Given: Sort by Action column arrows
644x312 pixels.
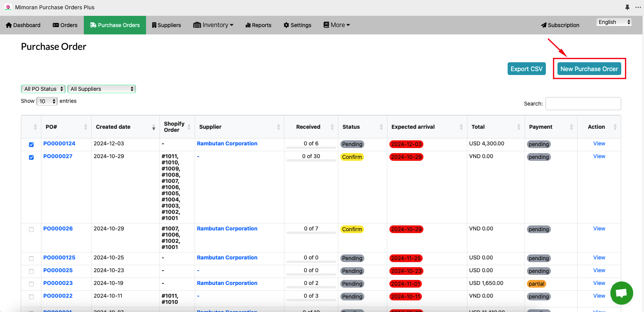Looking at the screenshot, I should [615, 127].
